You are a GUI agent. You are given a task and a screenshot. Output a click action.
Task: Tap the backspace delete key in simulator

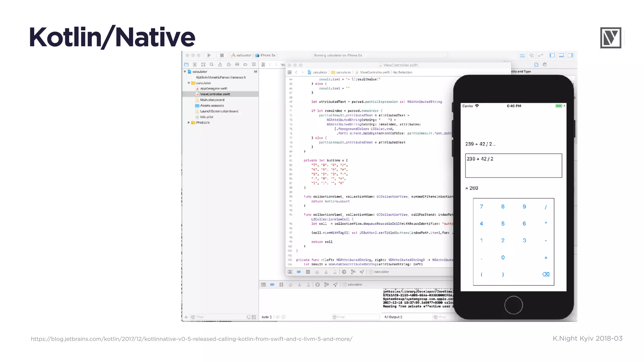pos(546,274)
